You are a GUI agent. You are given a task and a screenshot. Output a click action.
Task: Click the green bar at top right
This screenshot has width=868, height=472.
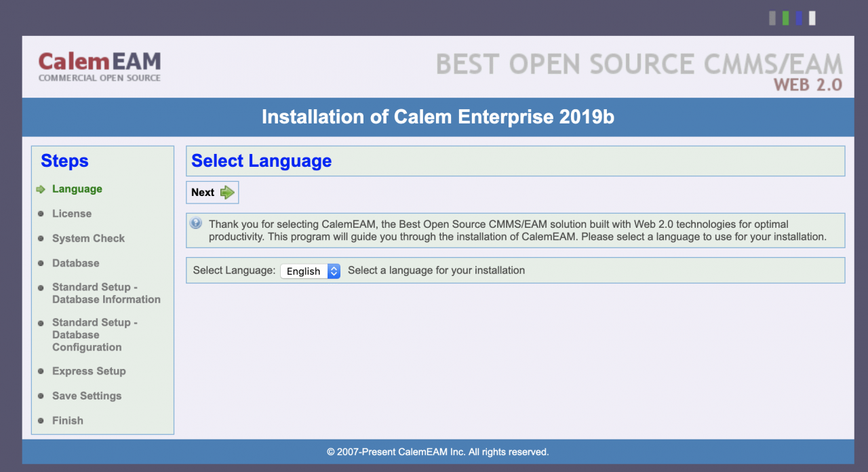pos(786,18)
